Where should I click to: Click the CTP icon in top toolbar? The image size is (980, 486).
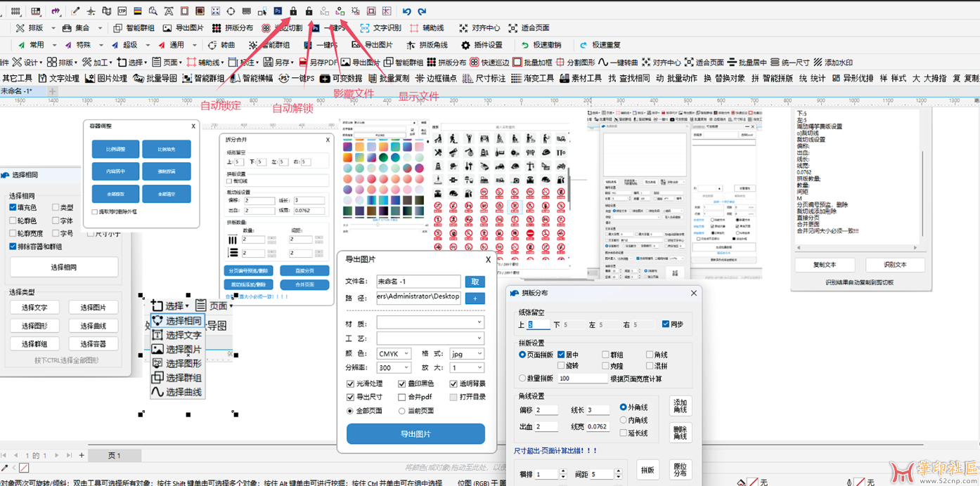122,11
